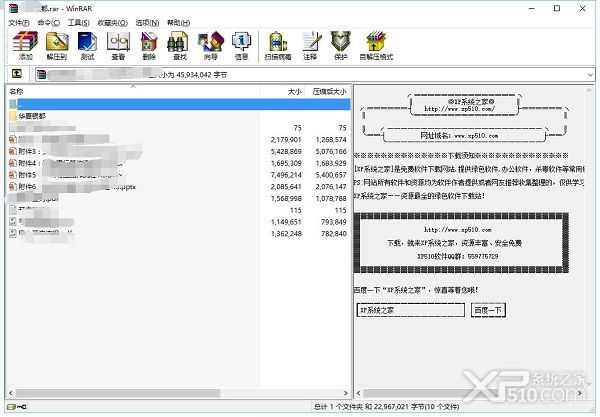Click the 百度一下 button
The height and width of the screenshot is (417, 600).
pos(488,310)
